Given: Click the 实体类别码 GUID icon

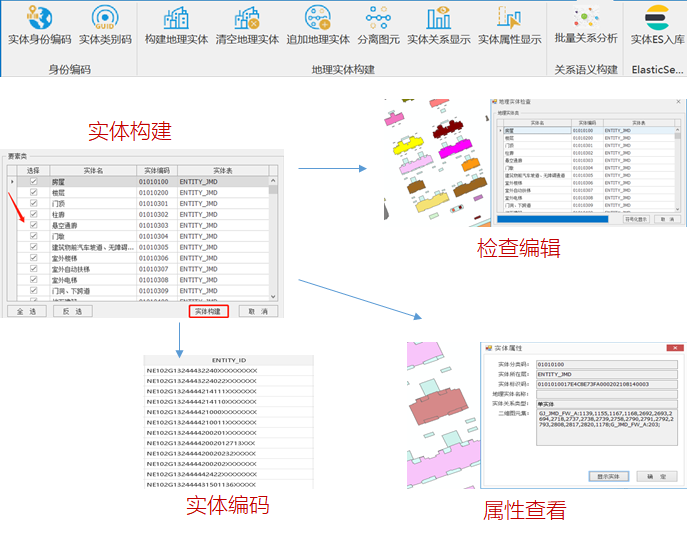Looking at the screenshot, I should pos(105,19).
